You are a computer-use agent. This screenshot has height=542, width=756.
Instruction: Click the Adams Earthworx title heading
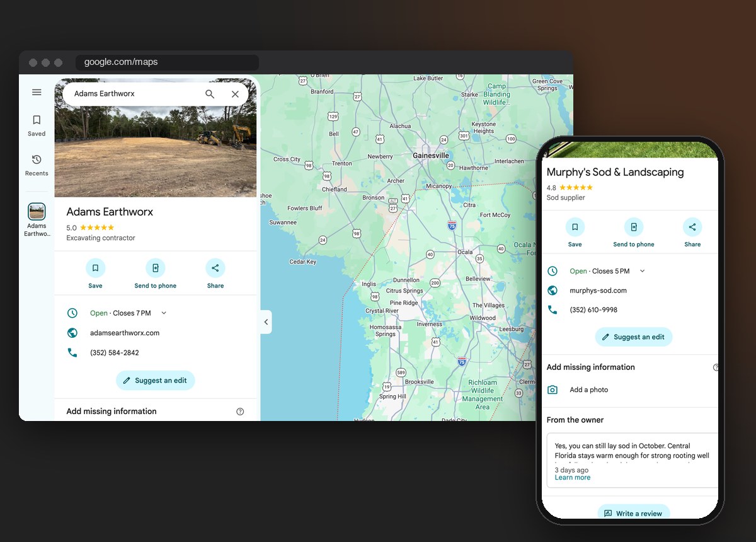click(x=110, y=212)
